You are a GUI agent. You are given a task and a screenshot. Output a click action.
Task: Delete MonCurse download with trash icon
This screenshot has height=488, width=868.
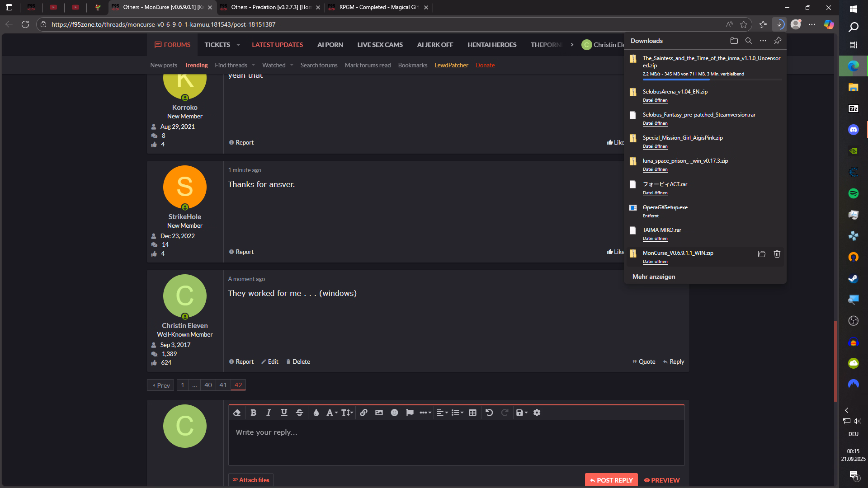coord(777,254)
